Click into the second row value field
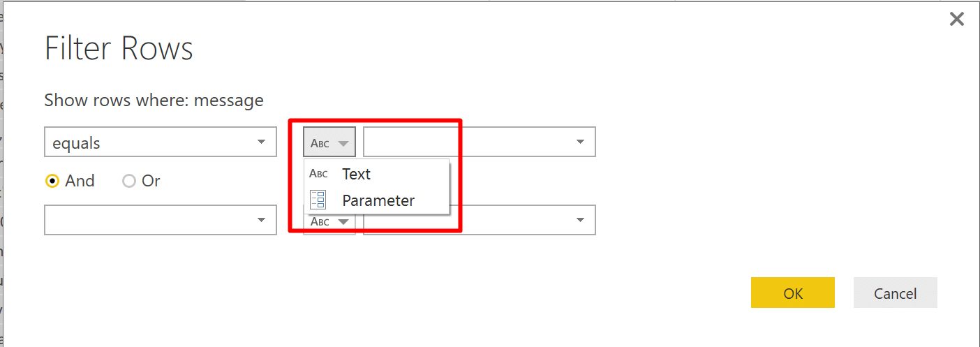The image size is (980, 347). (480, 221)
